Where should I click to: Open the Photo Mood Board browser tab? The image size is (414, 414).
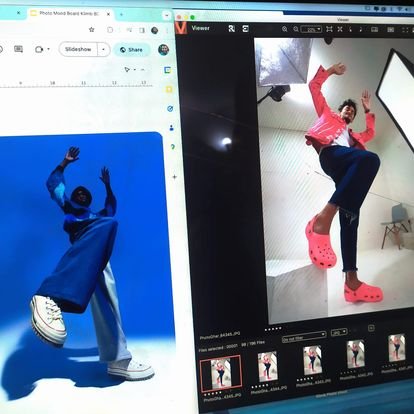click(x=70, y=13)
